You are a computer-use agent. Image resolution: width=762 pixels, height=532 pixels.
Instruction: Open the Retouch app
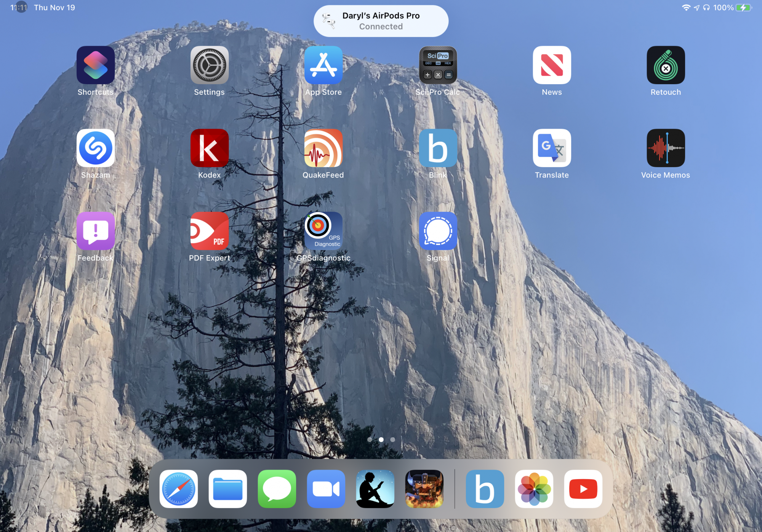(x=666, y=65)
